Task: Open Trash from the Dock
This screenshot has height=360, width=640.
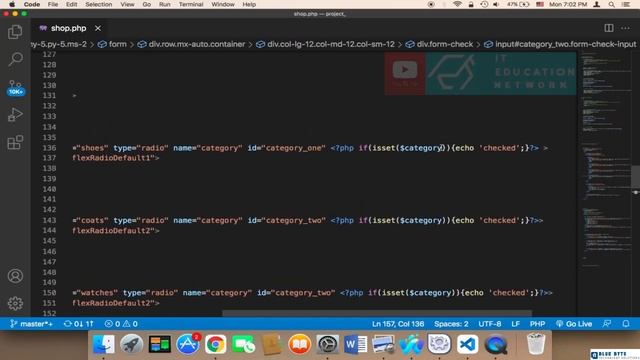Action: point(536,344)
